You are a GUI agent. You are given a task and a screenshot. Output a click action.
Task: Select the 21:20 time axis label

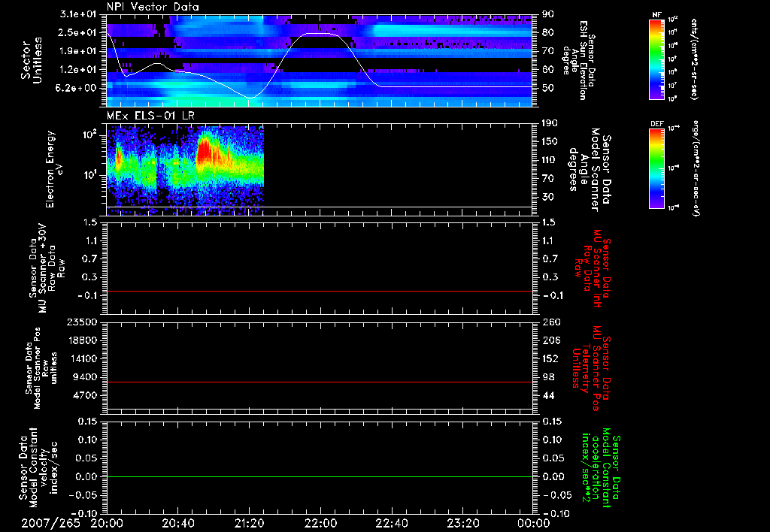[249, 523]
